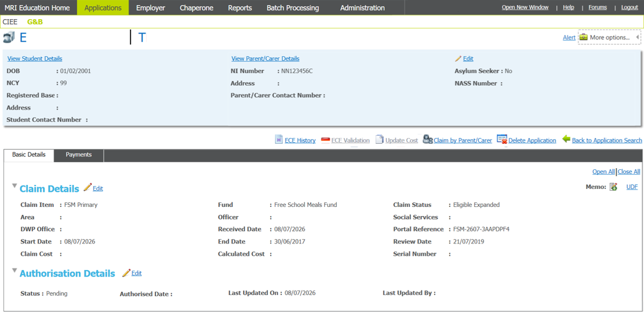Open View Parent/Carer Details link
Image resolution: width=644 pixels, height=313 pixels.
pyautogui.click(x=265, y=59)
